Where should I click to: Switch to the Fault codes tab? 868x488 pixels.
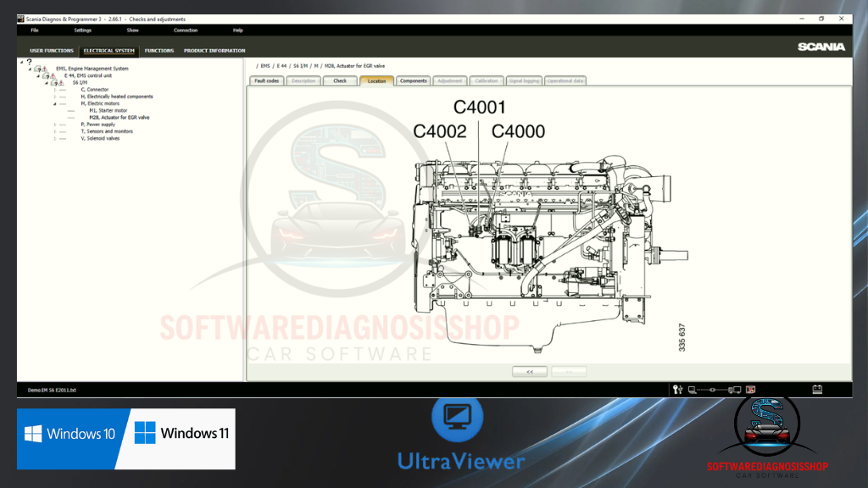click(x=266, y=81)
